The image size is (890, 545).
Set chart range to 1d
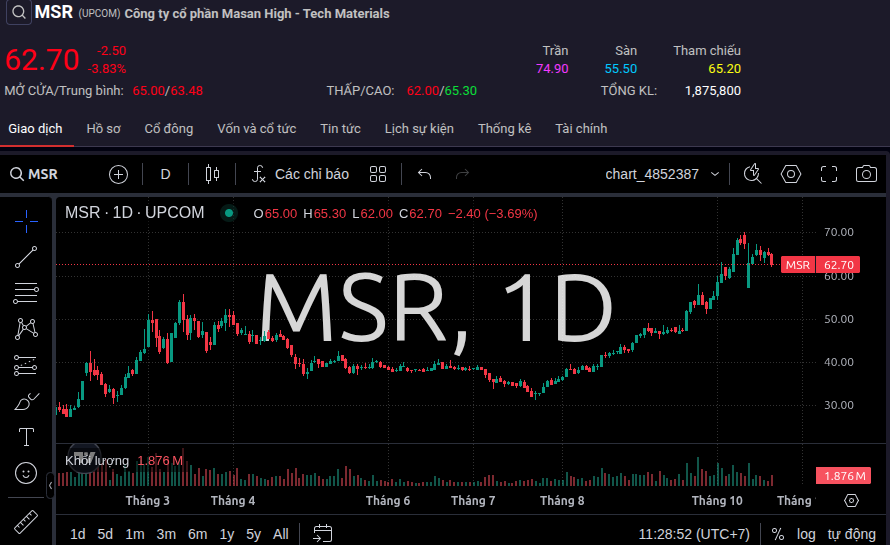click(77, 534)
